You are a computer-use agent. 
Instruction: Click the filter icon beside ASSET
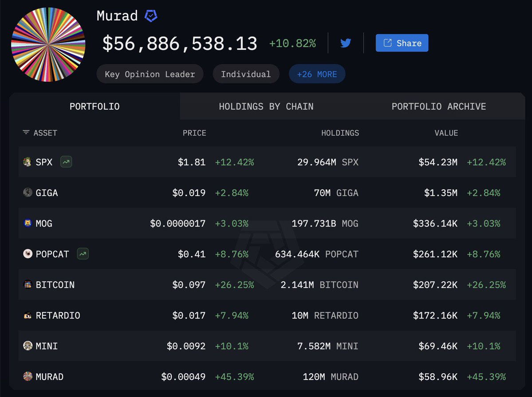[26, 132]
